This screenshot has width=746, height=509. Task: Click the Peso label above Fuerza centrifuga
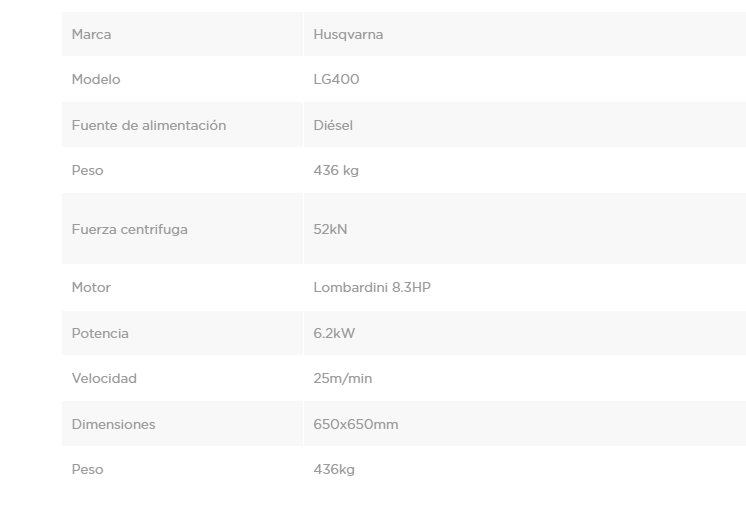pos(88,171)
